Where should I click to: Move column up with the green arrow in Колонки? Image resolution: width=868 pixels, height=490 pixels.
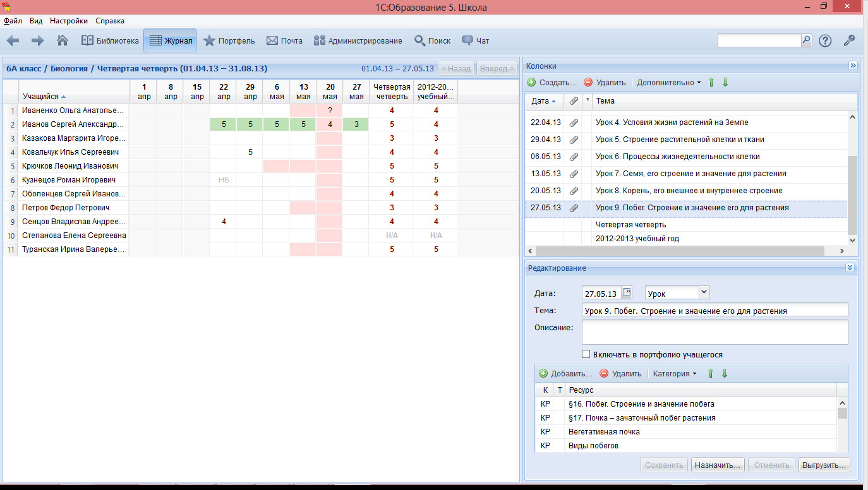tap(711, 83)
